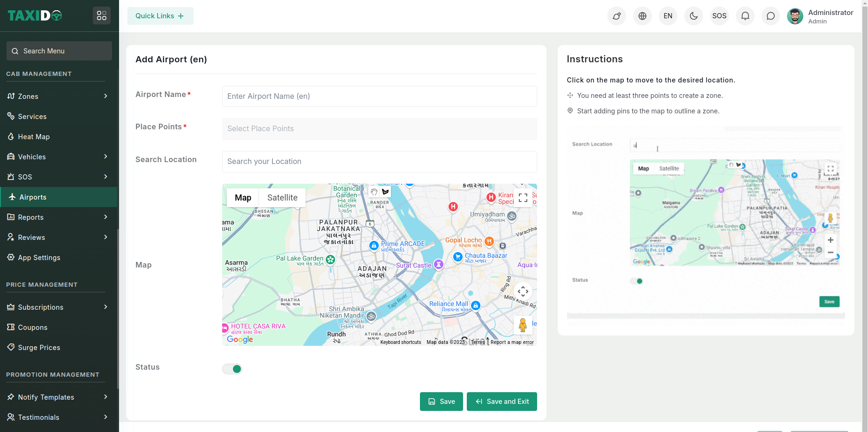Click the notification bell icon
Viewport: 868px width, 432px height.
click(x=745, y=16)
